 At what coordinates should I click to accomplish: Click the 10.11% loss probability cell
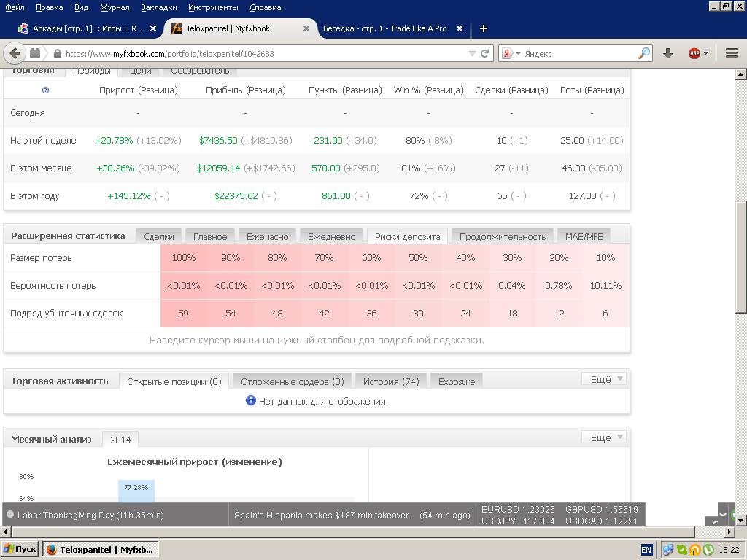pyautogui.click(x=605, y=285)
